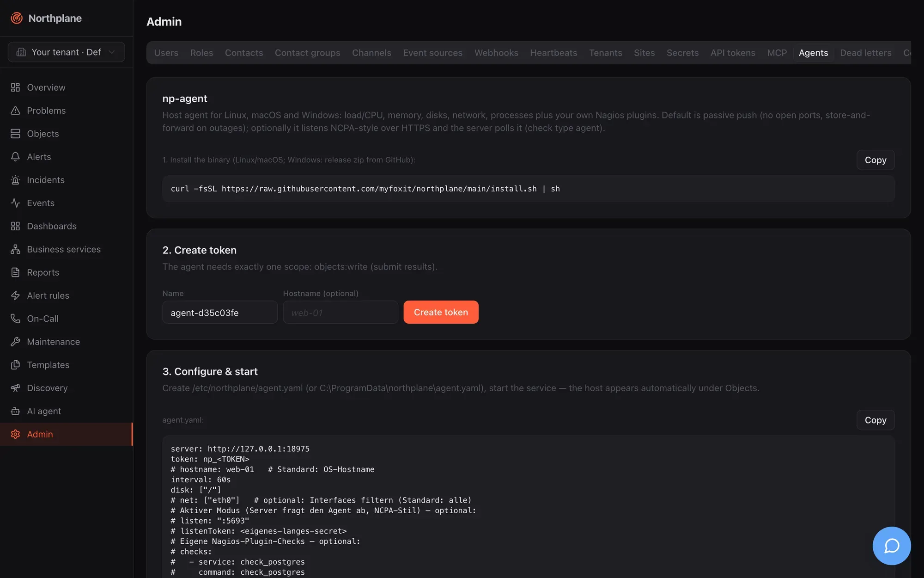This screenshot has width=924, height=578.
Task: Switch to the Tenants tab
Action: tap(606, 53)
